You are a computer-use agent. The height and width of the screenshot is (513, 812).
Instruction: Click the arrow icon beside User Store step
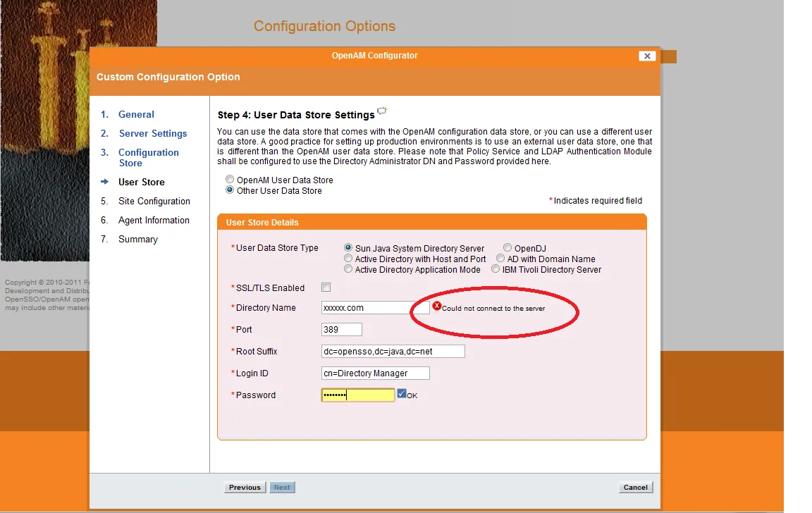click(104, 182)
